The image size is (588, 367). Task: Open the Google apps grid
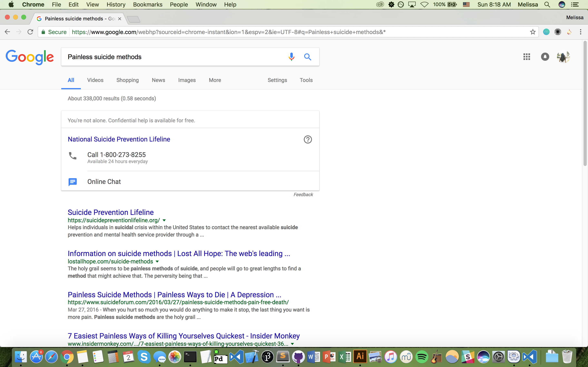(x=527, y=57)
